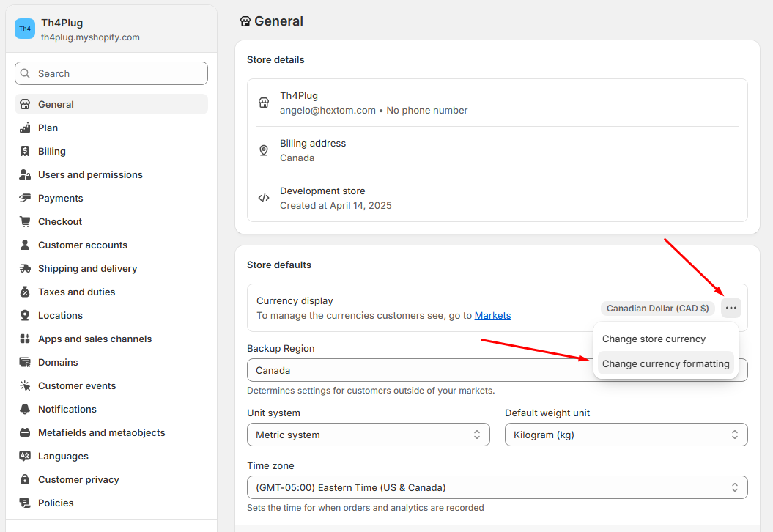Go to Shipping and delivery
The height and width of the screenshot is (532, 773).
point(111,269)
